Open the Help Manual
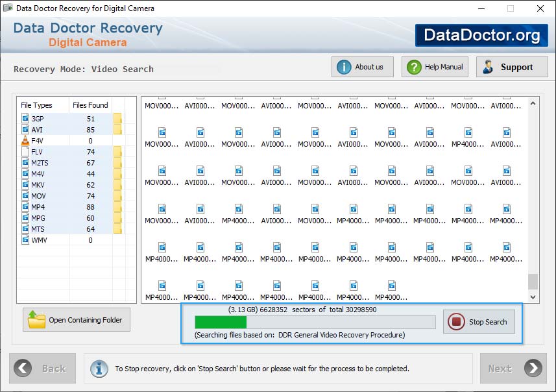This screenshot has width=556, height=392. 435,67
